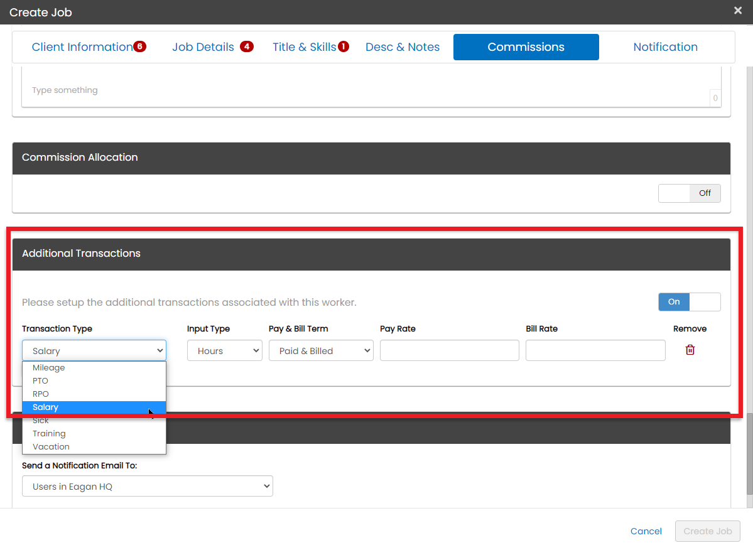Pick Sick from transaction type list

[94, 421]
